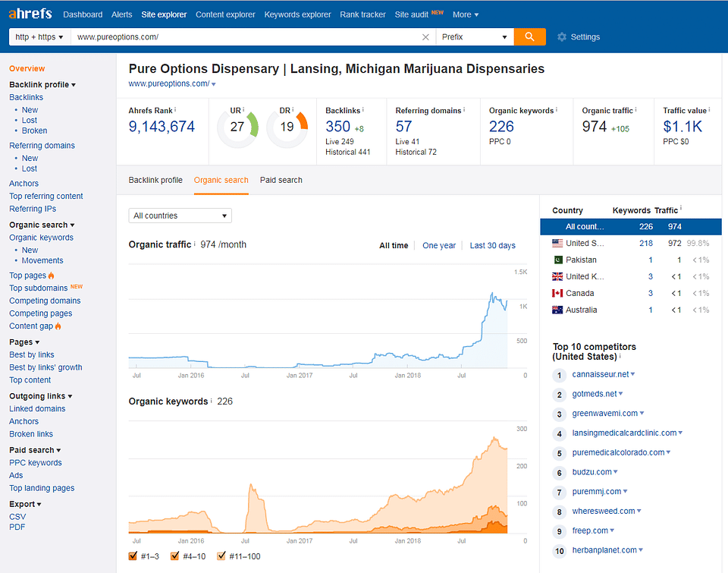Image resolution: width=728 pixels, height=573 pixels.
Task: Click the Canada flag icon
Action: [x=557, y=293]
